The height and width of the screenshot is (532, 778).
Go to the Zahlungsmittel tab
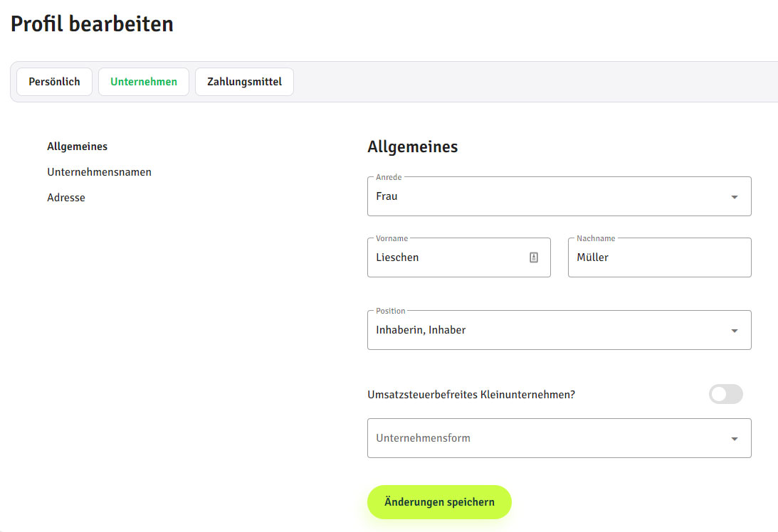coord(244,82)
